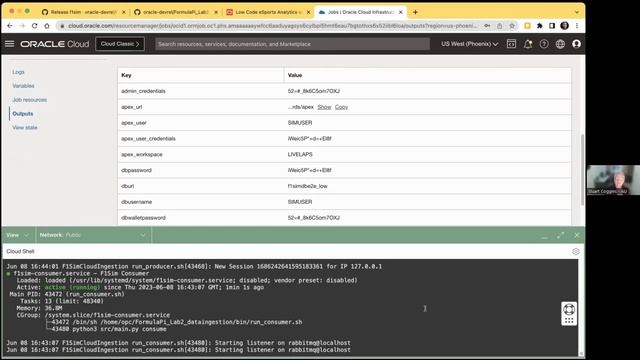Click the Oracle Cloud logo
The width and height of the screenshot is (640, 360).
click(x=55, y=44)
